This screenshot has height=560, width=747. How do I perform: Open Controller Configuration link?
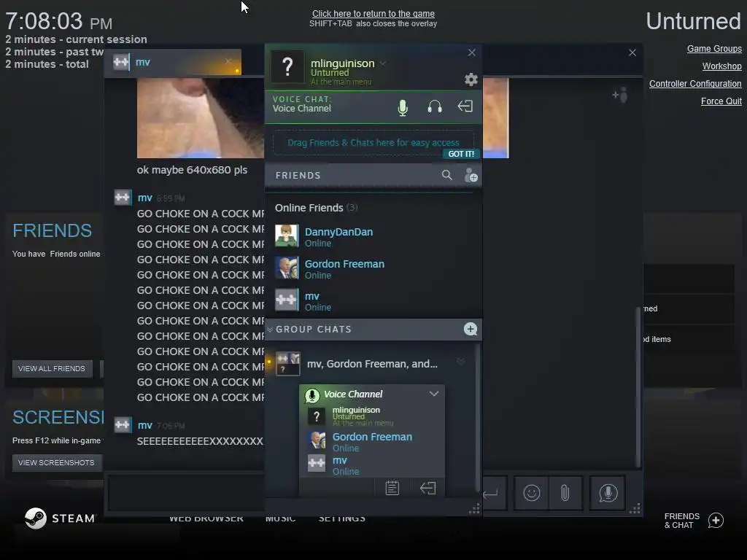click(695, 84)
